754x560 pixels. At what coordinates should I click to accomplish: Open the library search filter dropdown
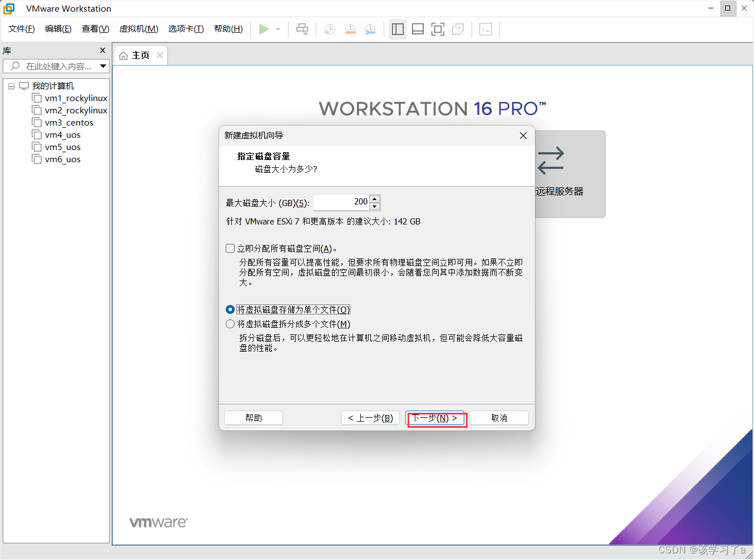click(103, 66)
